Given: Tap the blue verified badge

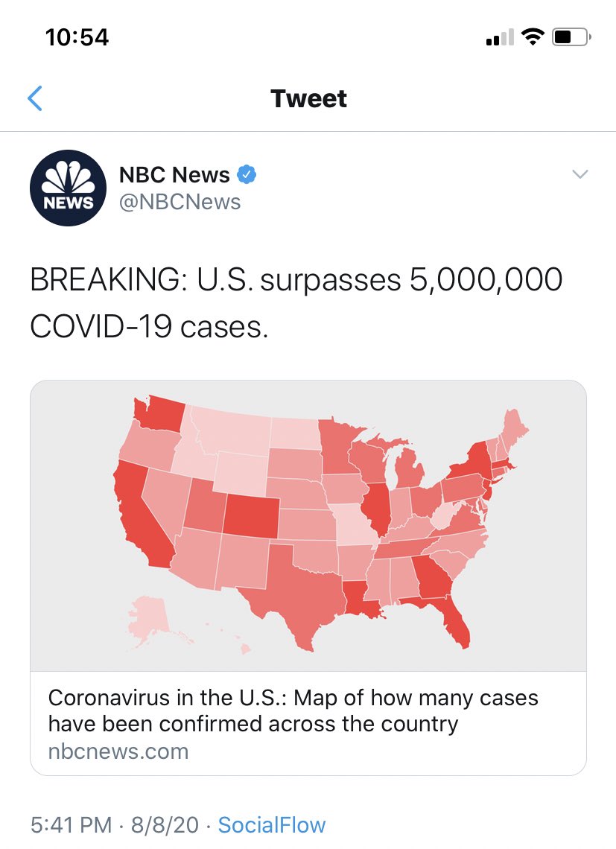Looking at the screenshot, I should coord(247,174).
